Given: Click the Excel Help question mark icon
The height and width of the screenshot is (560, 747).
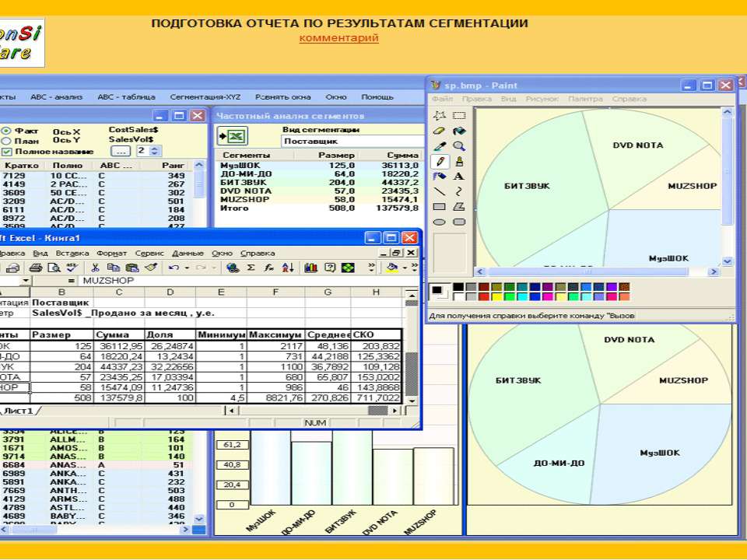Looking at the screenshot, I should pyautogui.click(x=330, y=268).
